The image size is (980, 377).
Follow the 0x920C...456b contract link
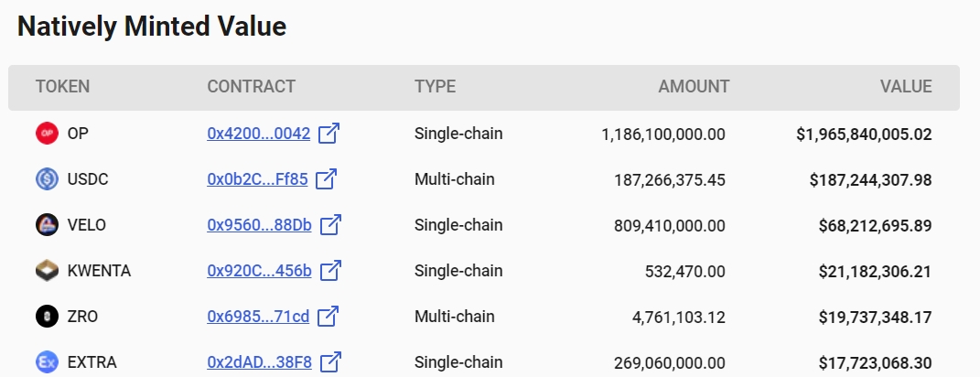coord(259,271)
